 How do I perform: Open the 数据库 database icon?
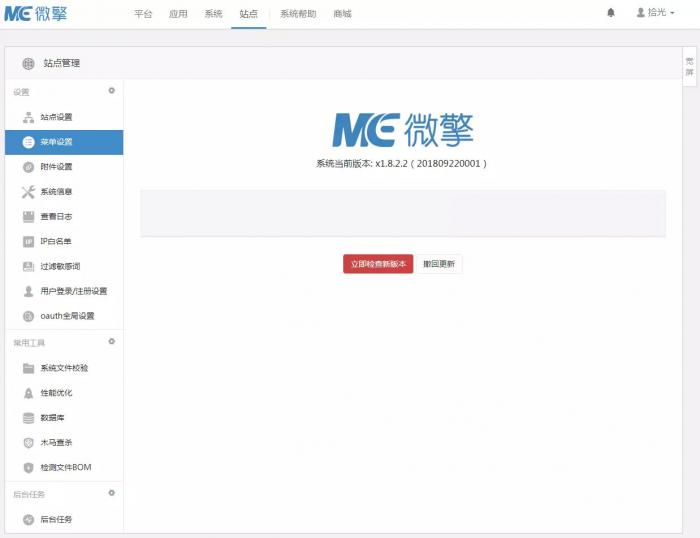[29, 418]
